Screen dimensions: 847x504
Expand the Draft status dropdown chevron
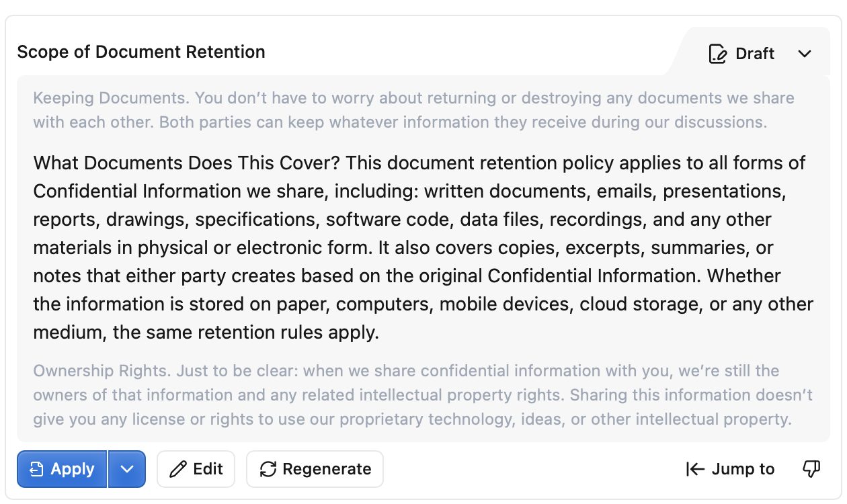(805, 54)
